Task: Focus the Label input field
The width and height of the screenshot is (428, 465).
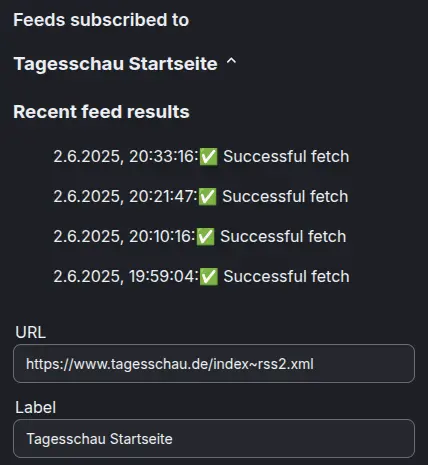Action: 214,438
